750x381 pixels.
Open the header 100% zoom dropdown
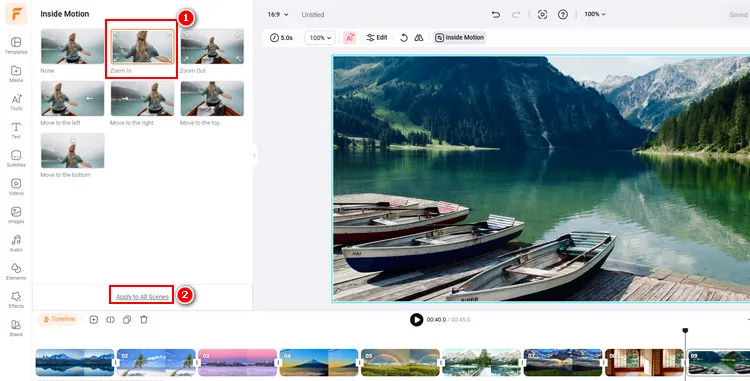(x=595, y=14)
